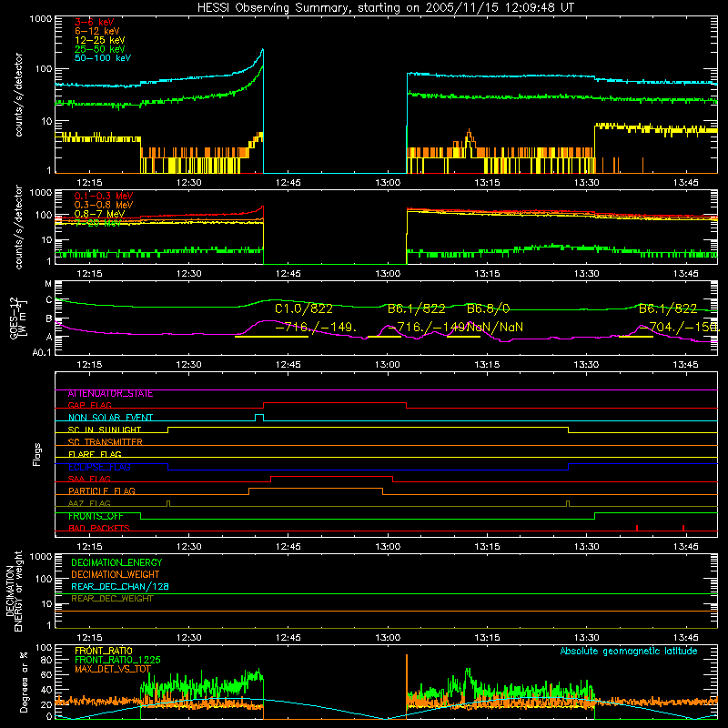Click the Degrees or % axis label
Screen dimensions: 728x728
pos(24,682)
